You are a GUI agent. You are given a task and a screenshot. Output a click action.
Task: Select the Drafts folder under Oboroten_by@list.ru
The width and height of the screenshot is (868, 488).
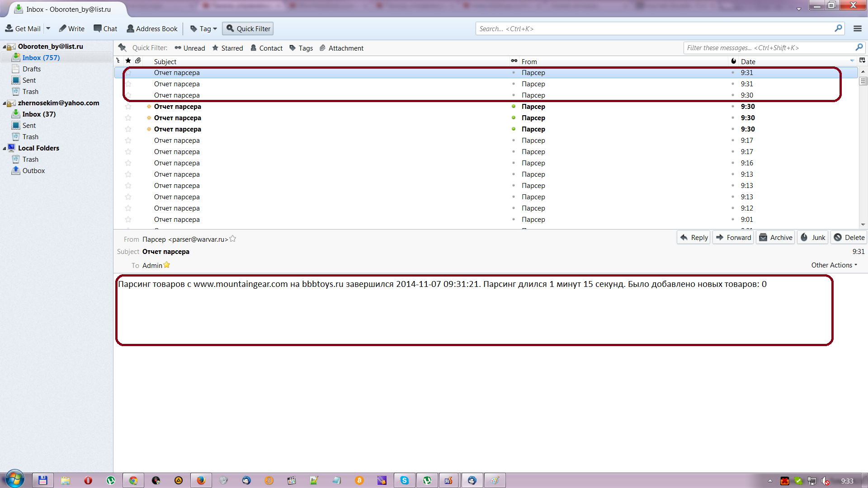(31, 69)
